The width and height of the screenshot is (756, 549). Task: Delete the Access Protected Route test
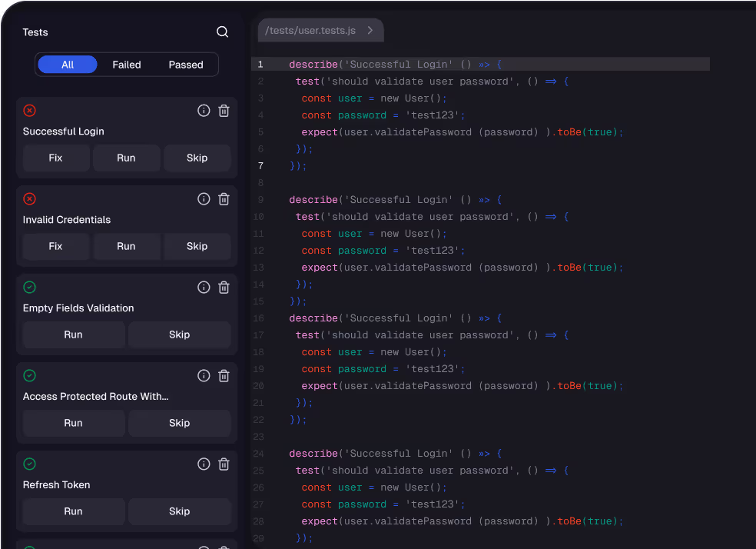[x=224, y=375]
